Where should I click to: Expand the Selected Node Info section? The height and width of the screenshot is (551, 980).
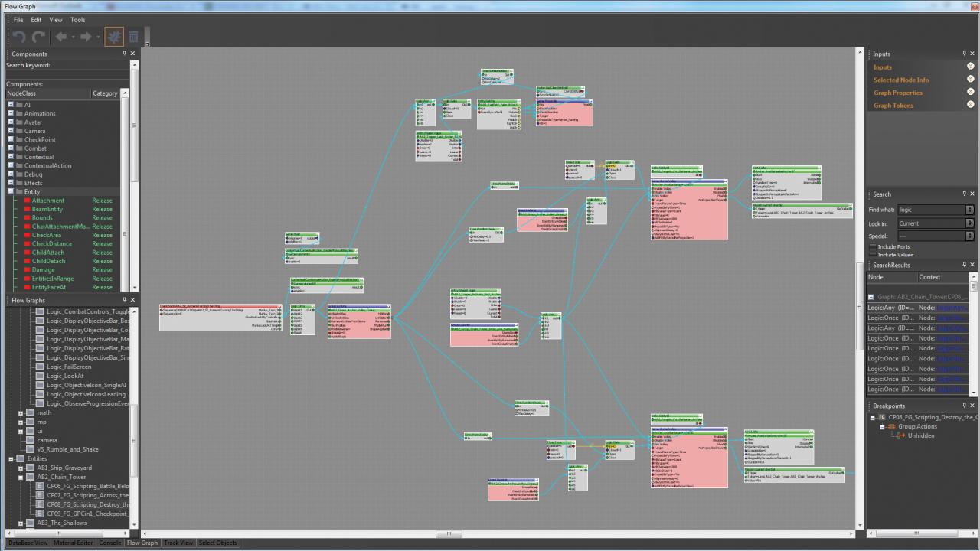[x=970, y=80]
